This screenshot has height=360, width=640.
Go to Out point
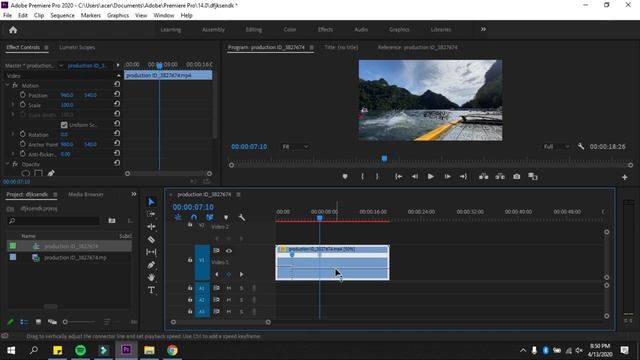[x=463, y=177]
